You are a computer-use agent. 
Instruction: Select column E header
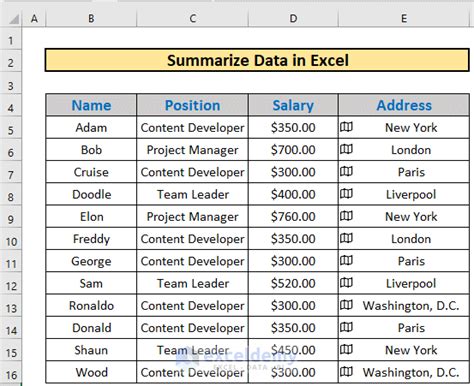(404, 19)
